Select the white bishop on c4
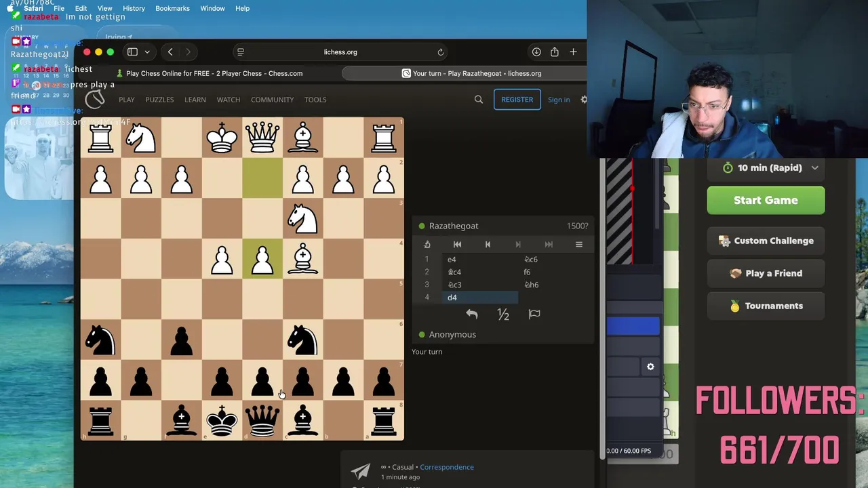 [302, 259]
